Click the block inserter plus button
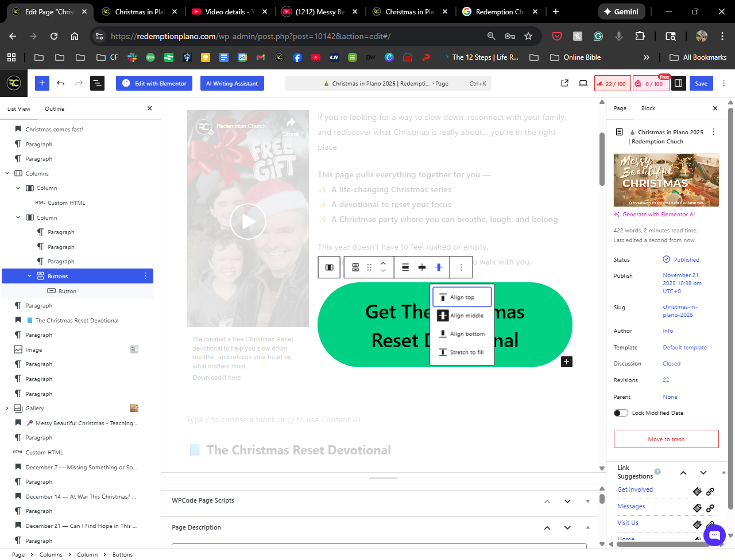The width and height of the screenshot is (735, 560). click(42, 83)
